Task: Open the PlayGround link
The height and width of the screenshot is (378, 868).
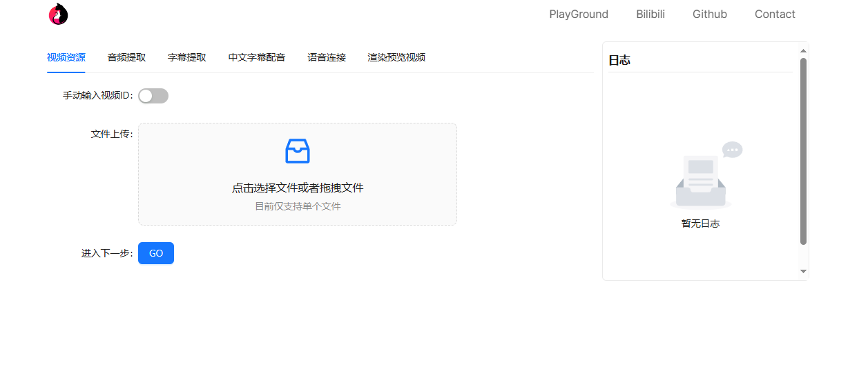Action: (x=579, y=14)
